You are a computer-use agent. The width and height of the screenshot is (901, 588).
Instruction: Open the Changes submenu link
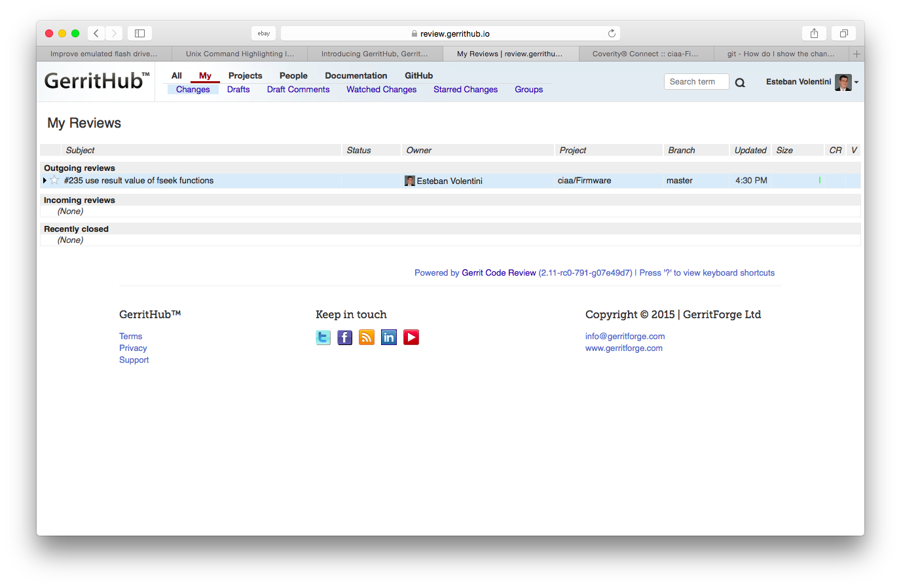(x=193, y=90)
